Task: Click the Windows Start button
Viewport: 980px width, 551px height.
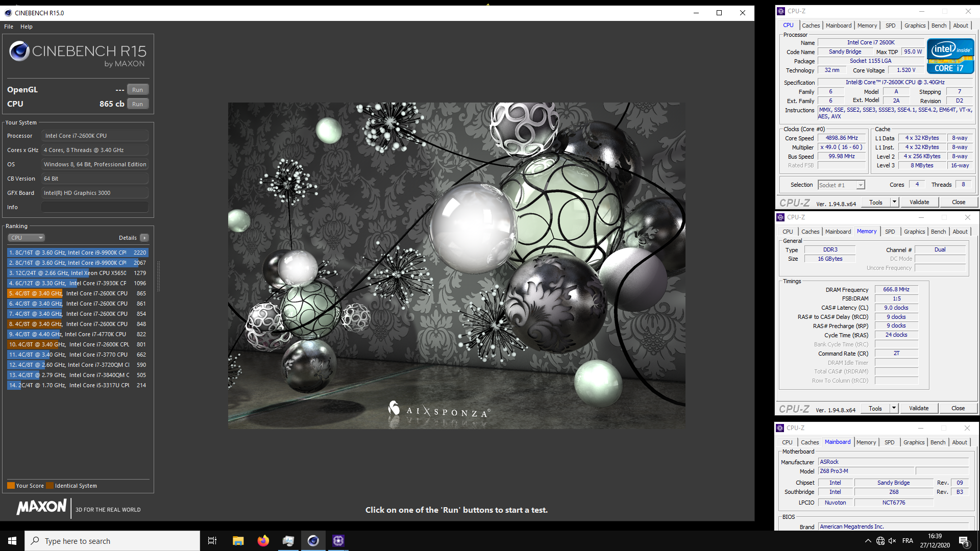Action: coord(12,541)
